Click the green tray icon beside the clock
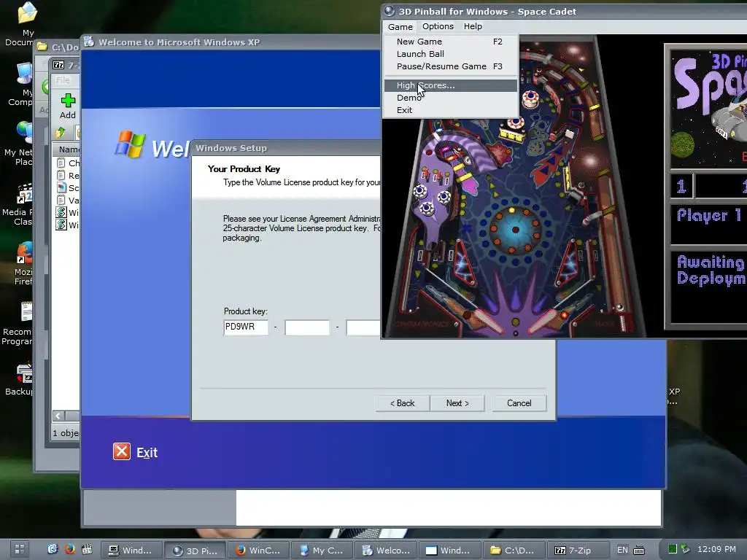 672,549
